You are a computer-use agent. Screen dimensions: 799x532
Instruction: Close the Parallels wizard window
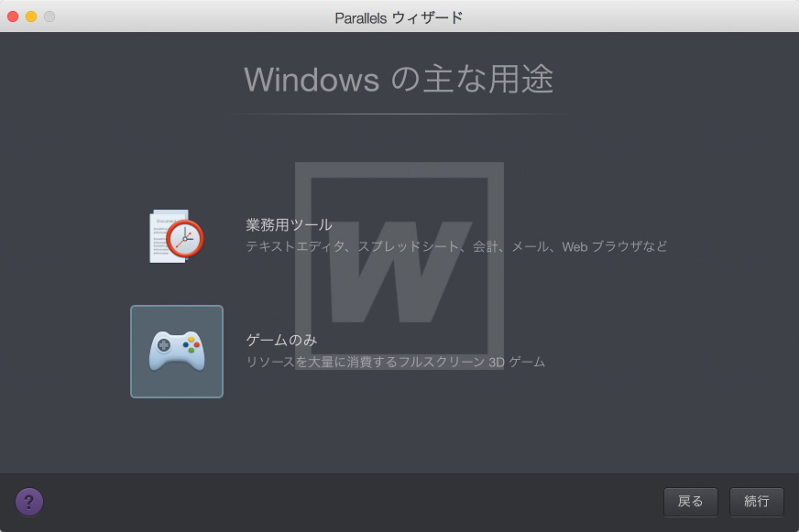click(13, 16)
